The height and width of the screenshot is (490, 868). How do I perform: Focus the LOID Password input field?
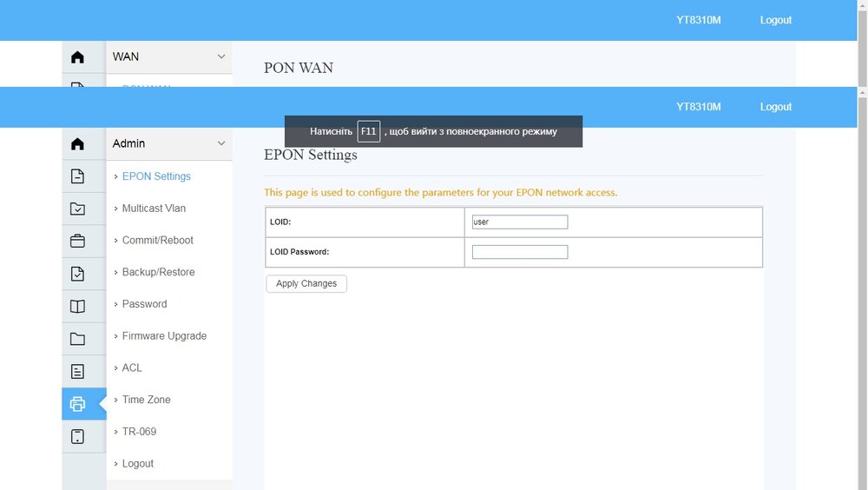(519, 252)
